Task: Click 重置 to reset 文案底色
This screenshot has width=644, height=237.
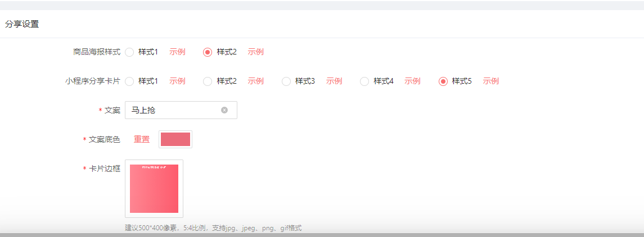Action: (142, 139)
